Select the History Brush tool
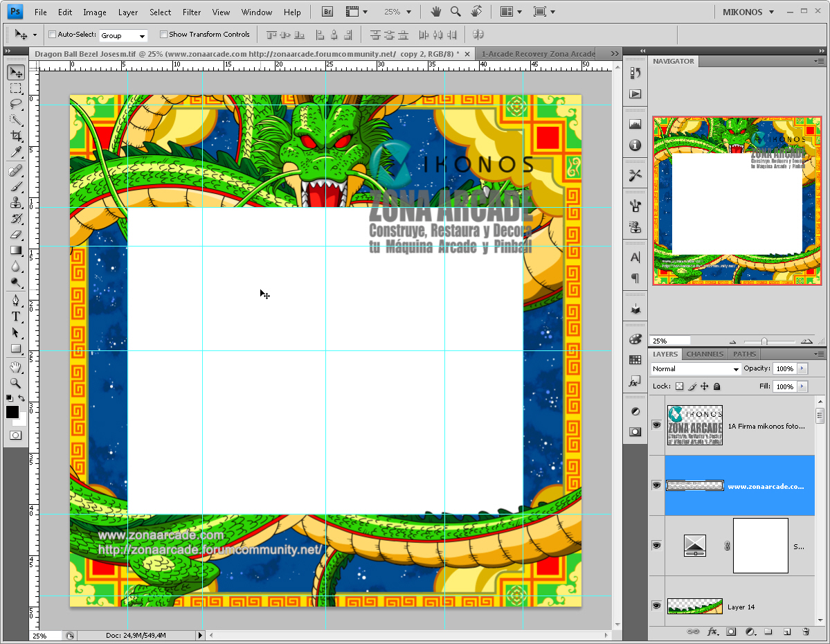830x644 pixels. click(16, 219)
